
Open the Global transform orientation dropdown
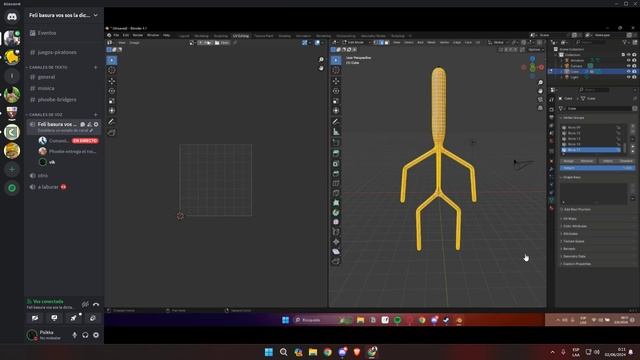pyautogui.click(x=498, y=42)
